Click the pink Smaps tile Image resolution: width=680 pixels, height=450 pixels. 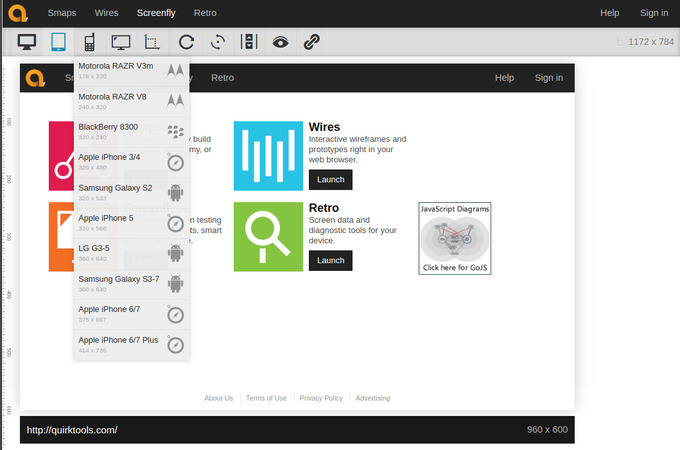(61, 156)
